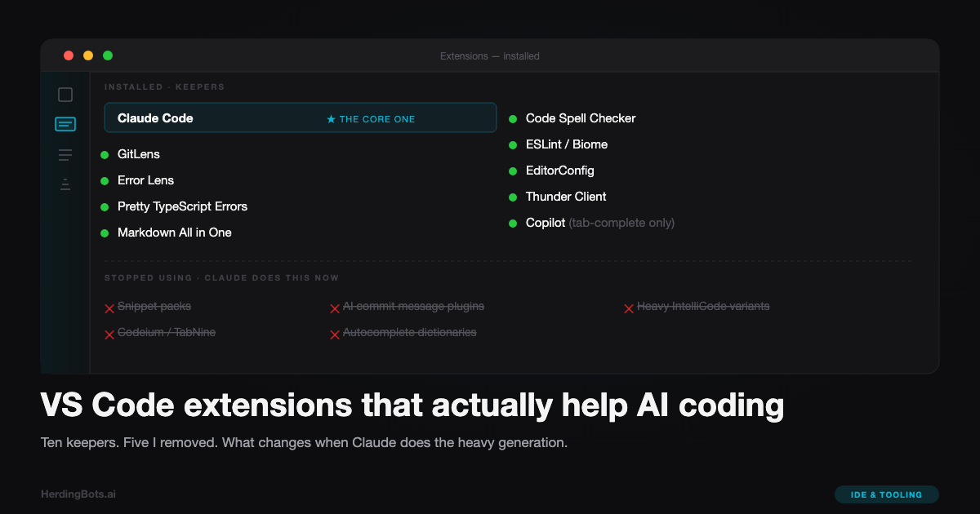This screenshot has height=514, width=980.
Task: Click the IDE & TOOLING tag pill
Action: pos(887,494)
